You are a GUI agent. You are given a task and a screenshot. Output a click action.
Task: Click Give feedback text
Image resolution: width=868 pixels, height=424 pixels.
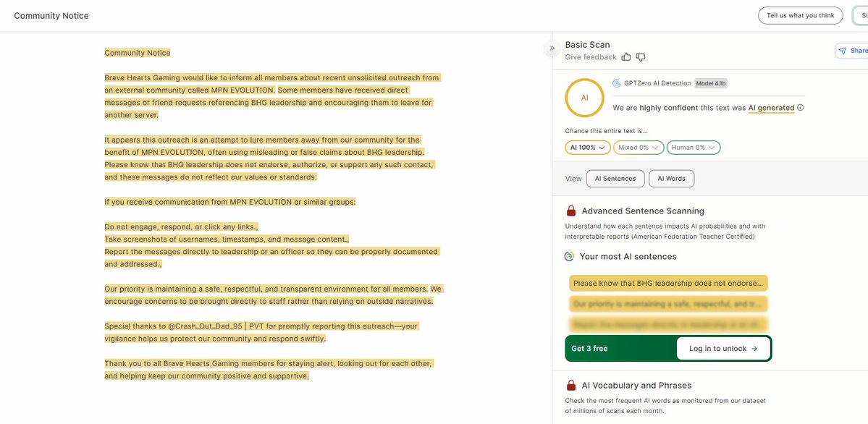(x=591, y=57)
